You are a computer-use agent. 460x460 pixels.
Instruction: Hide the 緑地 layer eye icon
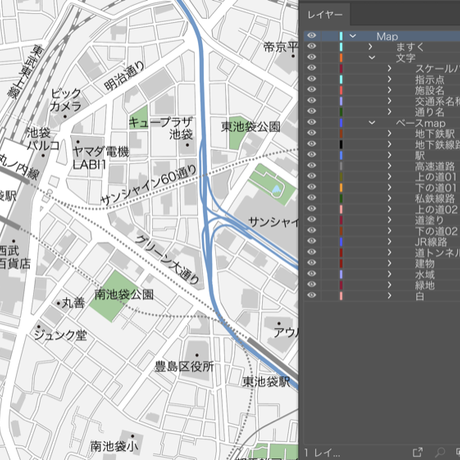coord(311,284)
